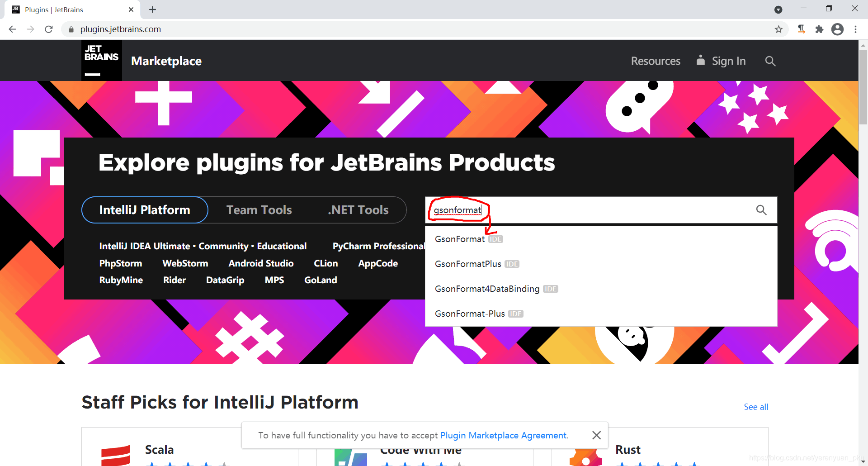Open the Chrome three-dot menu
868x466 pixels.
pyautogui.click(x=855, y=29)
